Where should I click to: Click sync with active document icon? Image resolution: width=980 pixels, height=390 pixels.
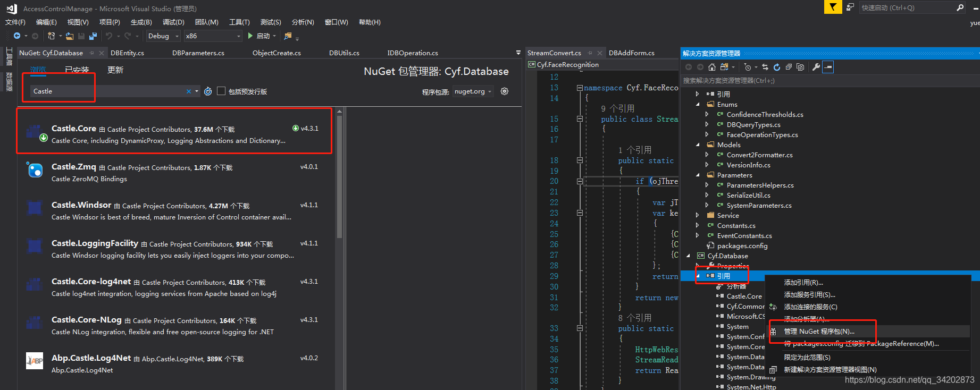(765, 67)
